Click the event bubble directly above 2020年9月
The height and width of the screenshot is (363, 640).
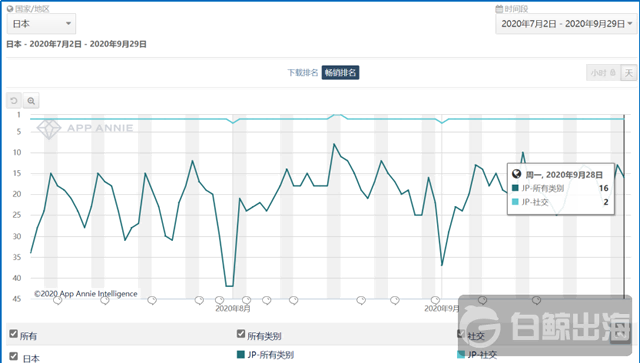(436, 301)
